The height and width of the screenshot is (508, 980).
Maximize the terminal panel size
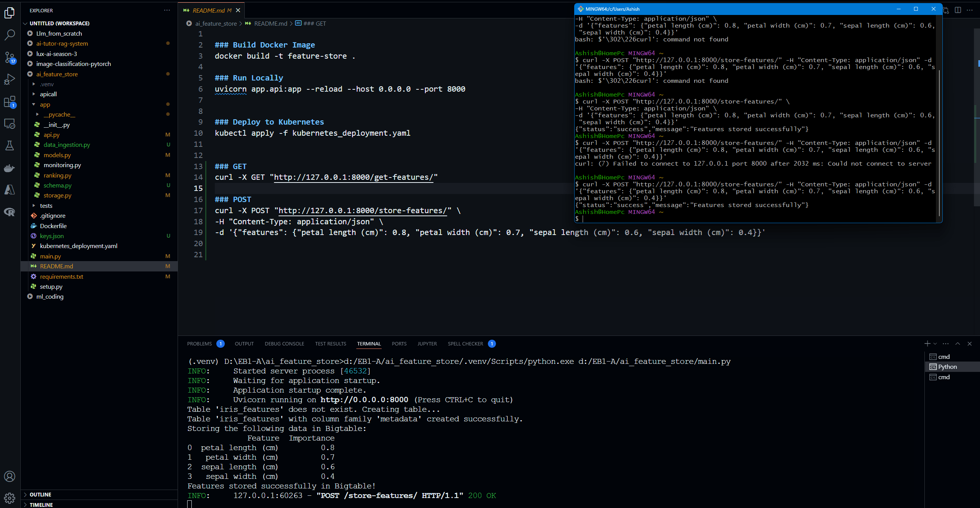click(958, 344)
